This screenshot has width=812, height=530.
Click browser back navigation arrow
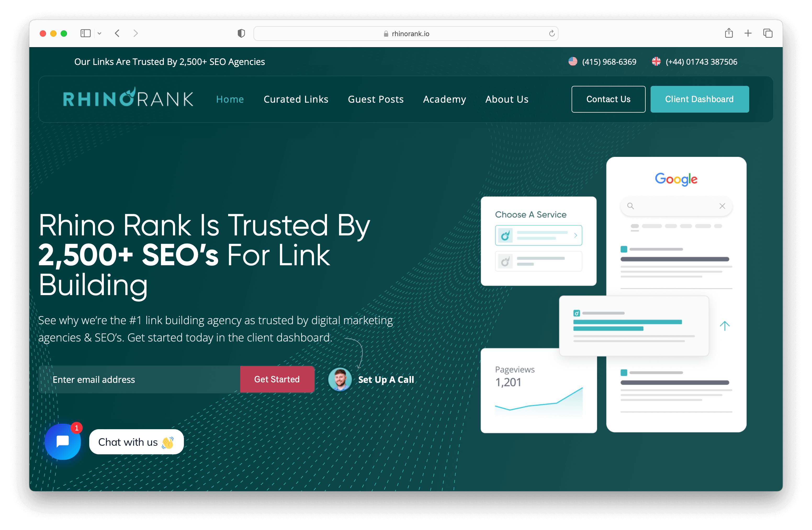(118, 33)
